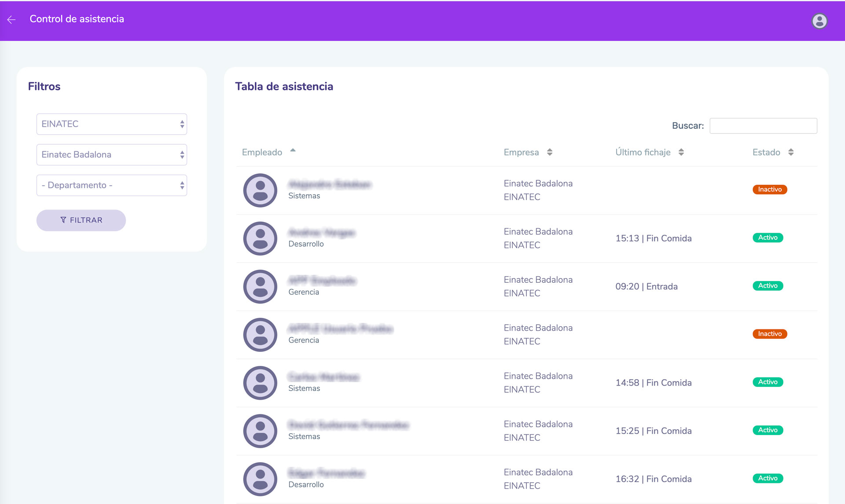845x504 pixels.
Task: Sort by Último fichaje column
Action: coord(681,152)
